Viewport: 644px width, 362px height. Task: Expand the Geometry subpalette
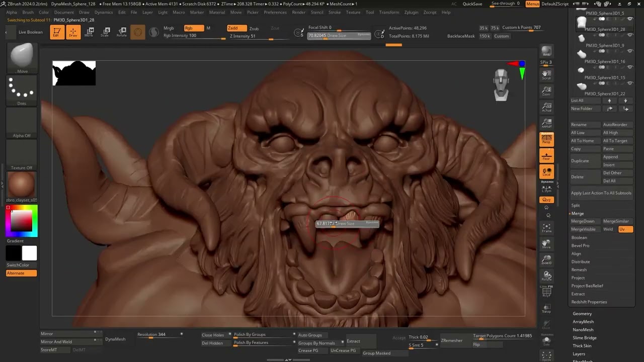pyautogui.click(x=582, y=314)
